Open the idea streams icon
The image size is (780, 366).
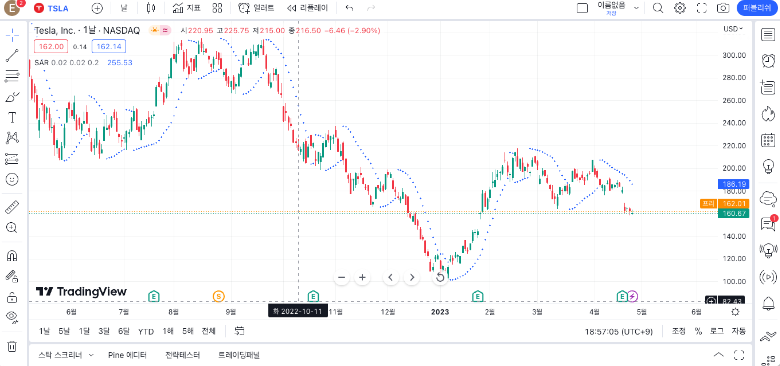(x=768, y=250)
